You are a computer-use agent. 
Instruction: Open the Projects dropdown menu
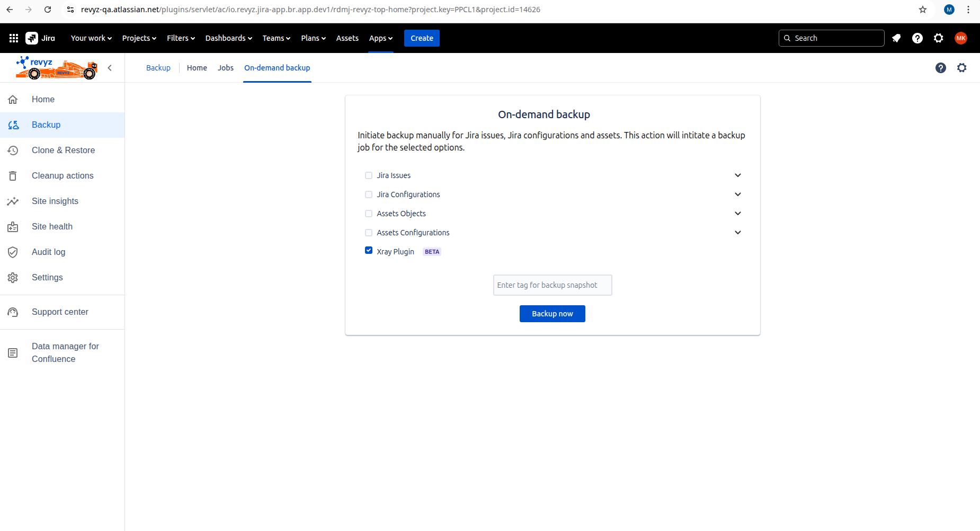pyautogui.click(x=139, y=38)
